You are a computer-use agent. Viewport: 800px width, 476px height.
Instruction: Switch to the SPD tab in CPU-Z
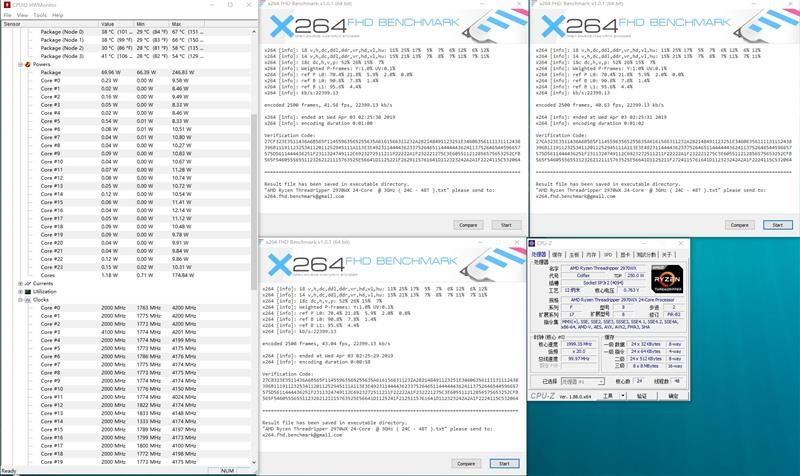pyautogui.click(x=608, y=254)
